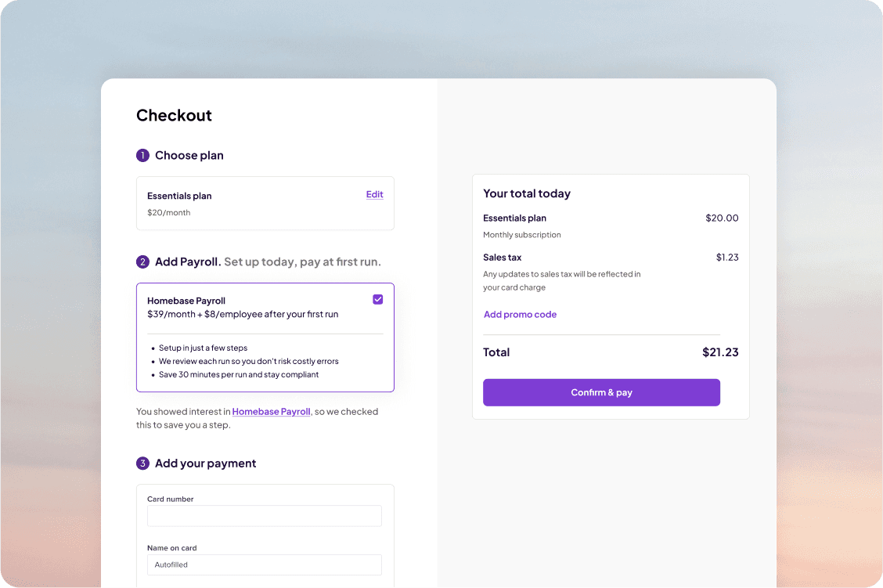Select the Essentials plan card heading
The height and width of the screenshot is (588, 883).
(179, 196)
